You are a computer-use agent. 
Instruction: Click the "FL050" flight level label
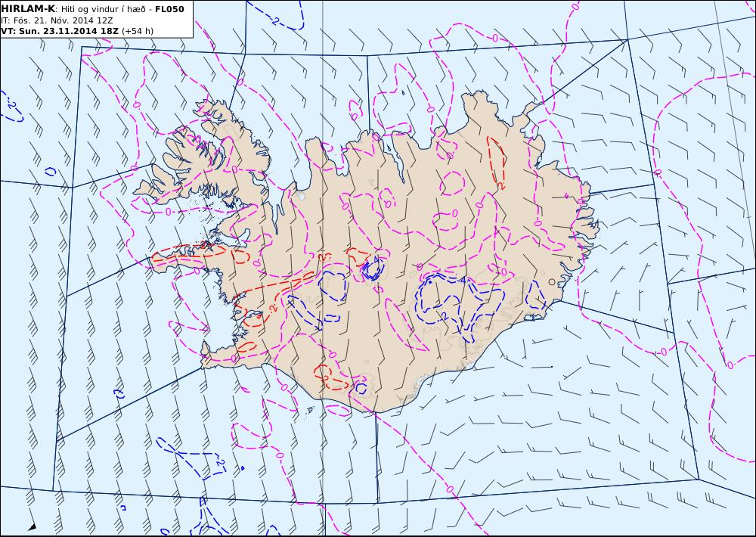point(169,9)
